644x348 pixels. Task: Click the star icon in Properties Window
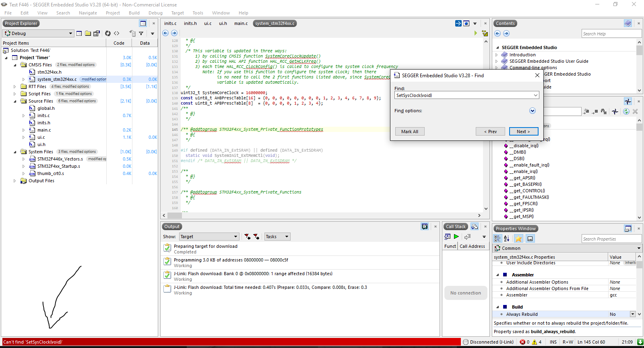pos(518,239)
